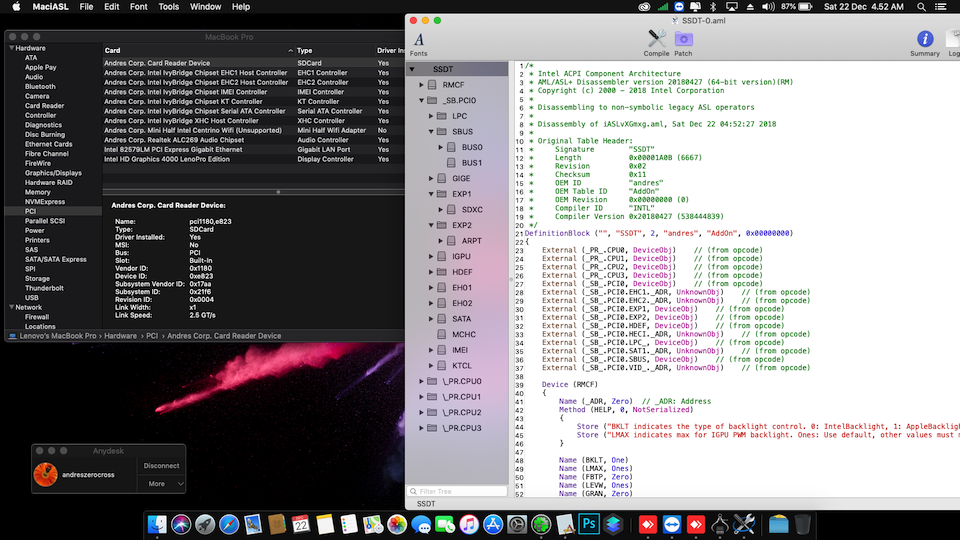Expand the IGPU node arrow
The width and height of the screenshot is (960, 540).
tap(431, 257)
